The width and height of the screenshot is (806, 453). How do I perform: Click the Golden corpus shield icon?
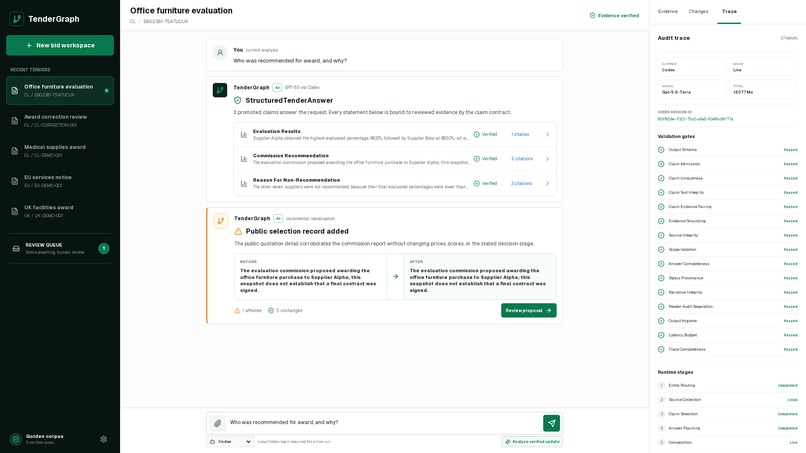coord(15,439)
